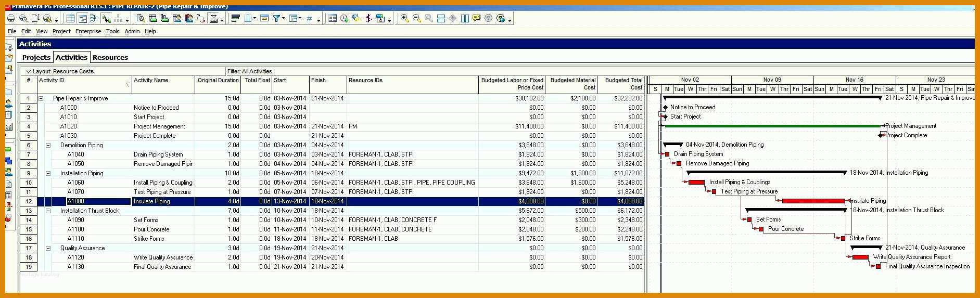Click the green Project Management Gantt bar
The height and width of the screenshot is (298, 980).
[x=772, y=126]
